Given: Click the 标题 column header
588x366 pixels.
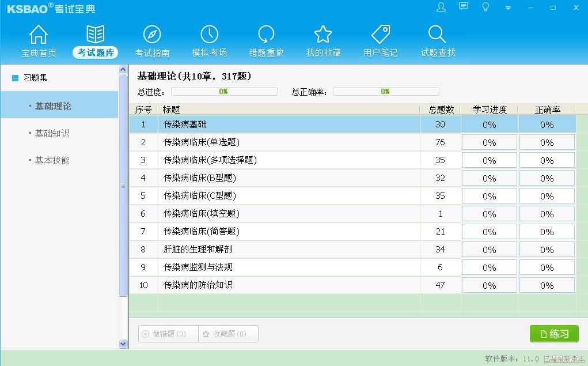Looking at the screenshot, I should (x=289, y=110).
